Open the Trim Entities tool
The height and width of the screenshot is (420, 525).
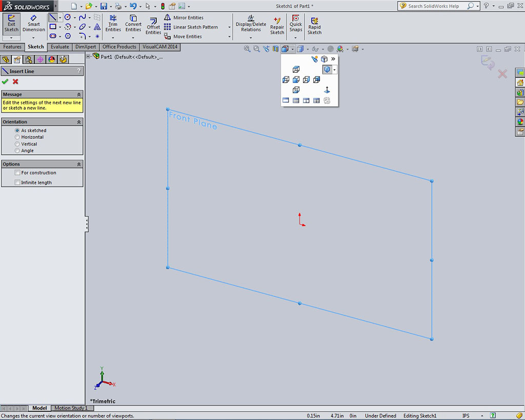pos(113,24)
